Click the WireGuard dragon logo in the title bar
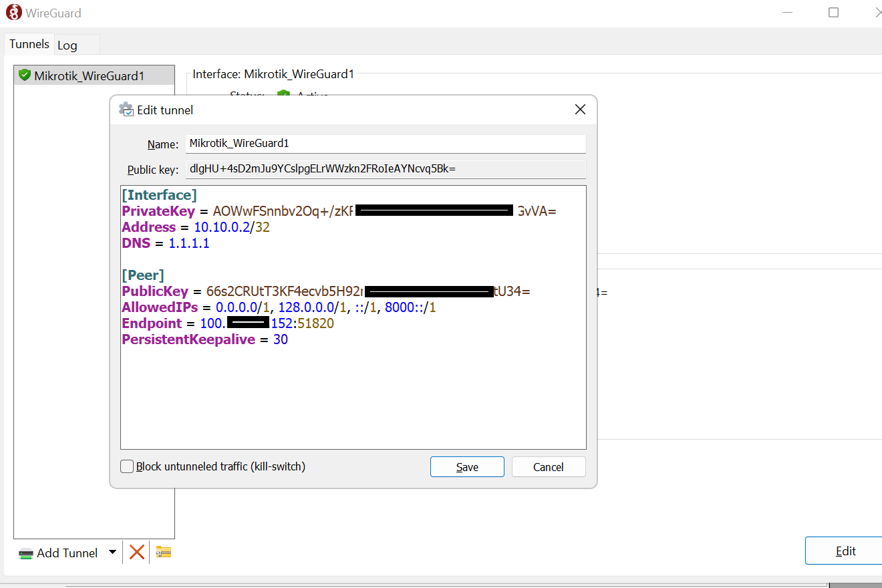This screenshot has width=882, height=588. pyautogui.click(x=13, y=11)
